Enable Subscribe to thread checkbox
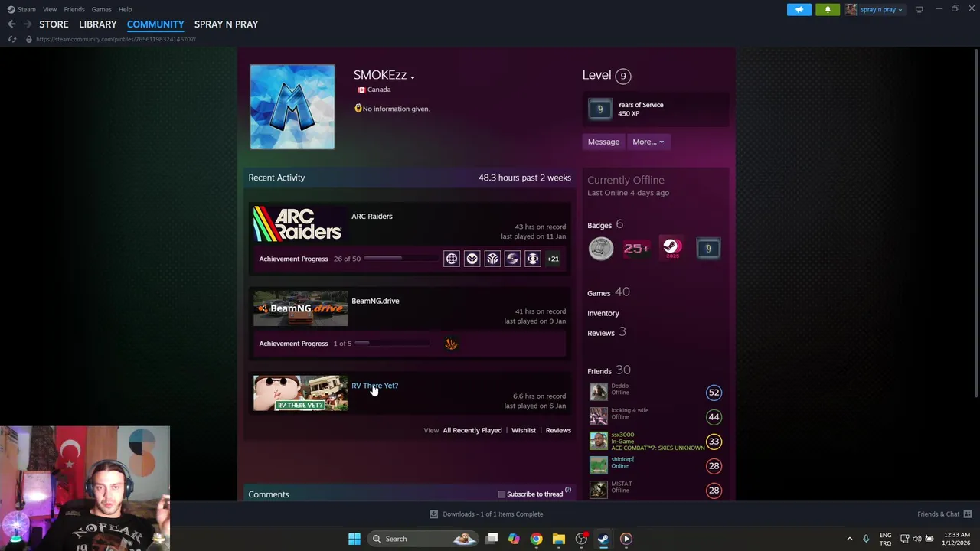This screenshot has width=980, height=551. 501,494
